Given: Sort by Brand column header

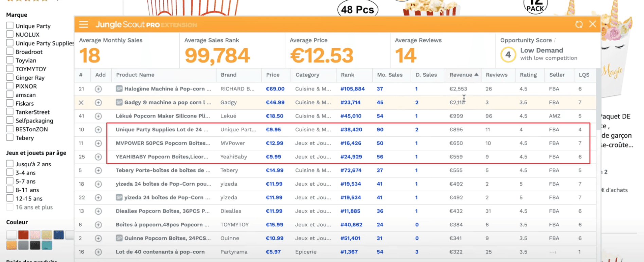Looking at the screenshot, I should pos(229,75).
